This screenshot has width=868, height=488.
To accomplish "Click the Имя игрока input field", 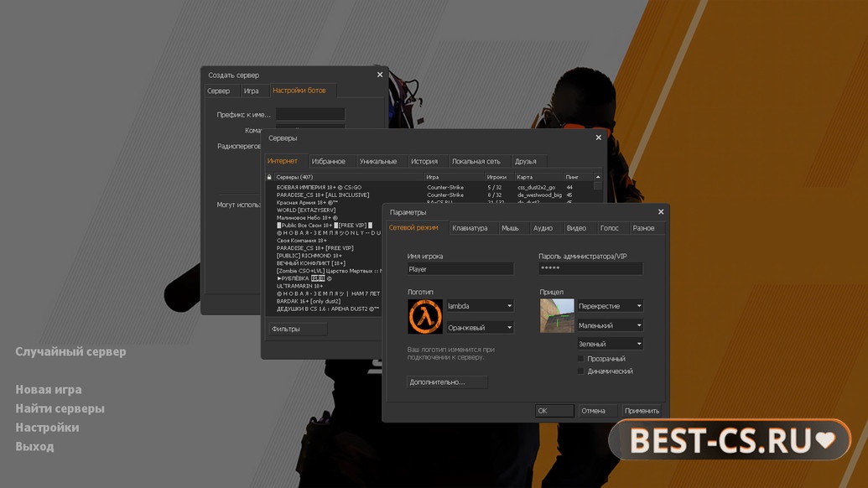I will point(460,269).
